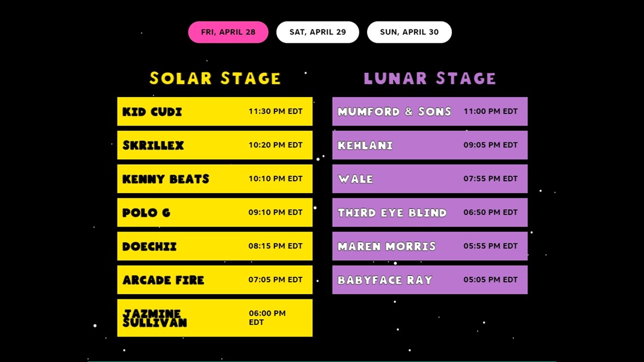Click the Jazmine Sullivan 06:00 PM row
The height and width of the screenshot is (362, 644).
pos(215,318)
